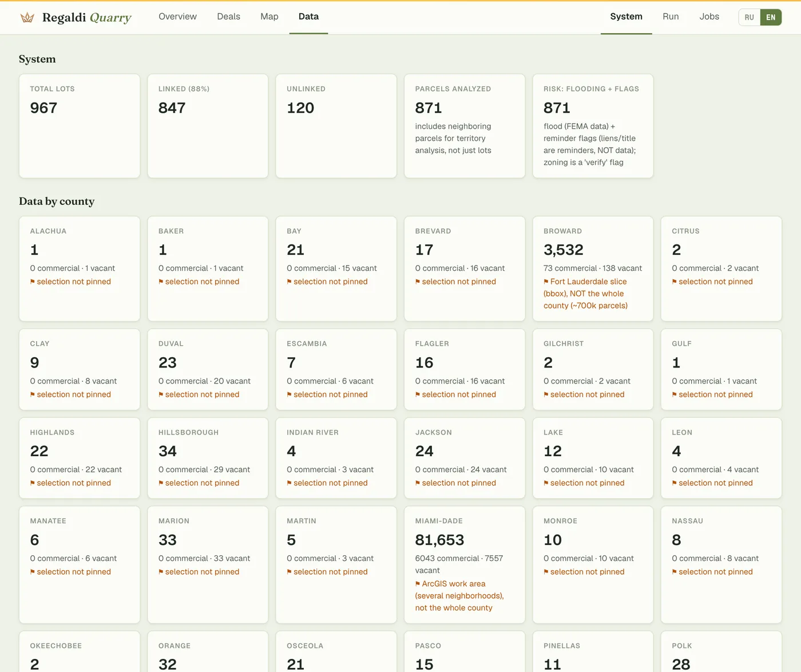Image resolution: width=801 pixels, height=672 pixels.
Task: Click Baker's '0 commercial · 1 vacant' text
Action: 201,268
